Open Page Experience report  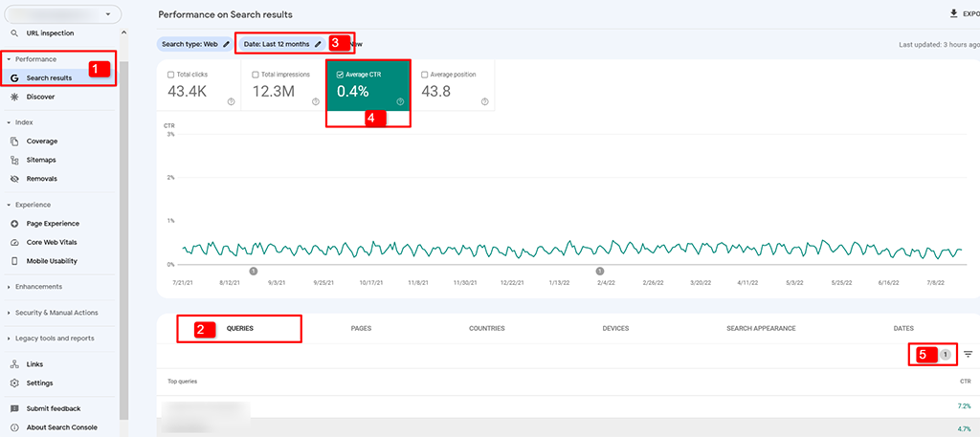click(x=53, y=224)
